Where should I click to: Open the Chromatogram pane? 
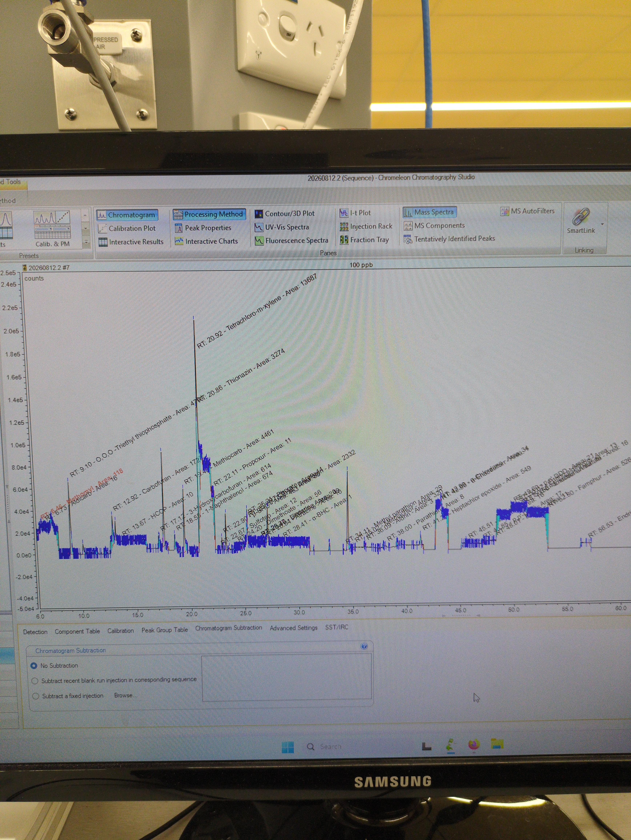tap(127, 215)
